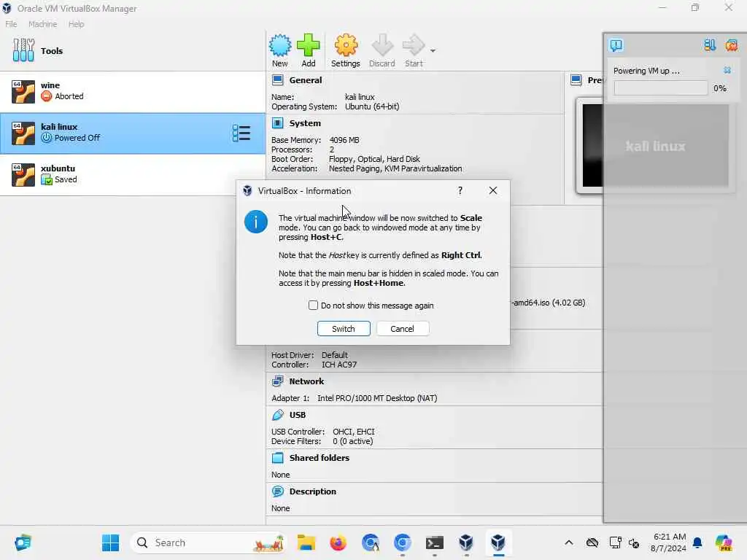Open the taskbar notification bell

click(697, 542)
